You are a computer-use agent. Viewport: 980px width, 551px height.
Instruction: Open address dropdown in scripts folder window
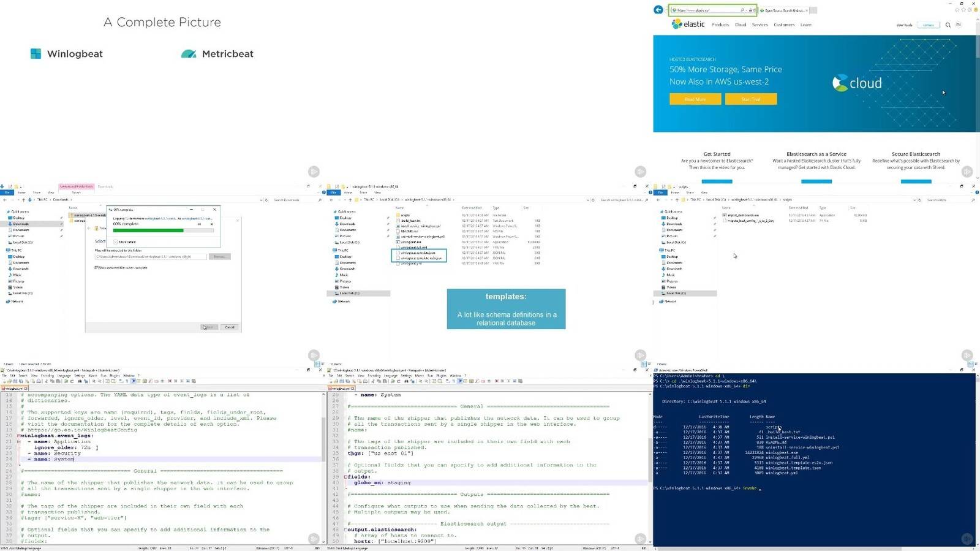914,200
